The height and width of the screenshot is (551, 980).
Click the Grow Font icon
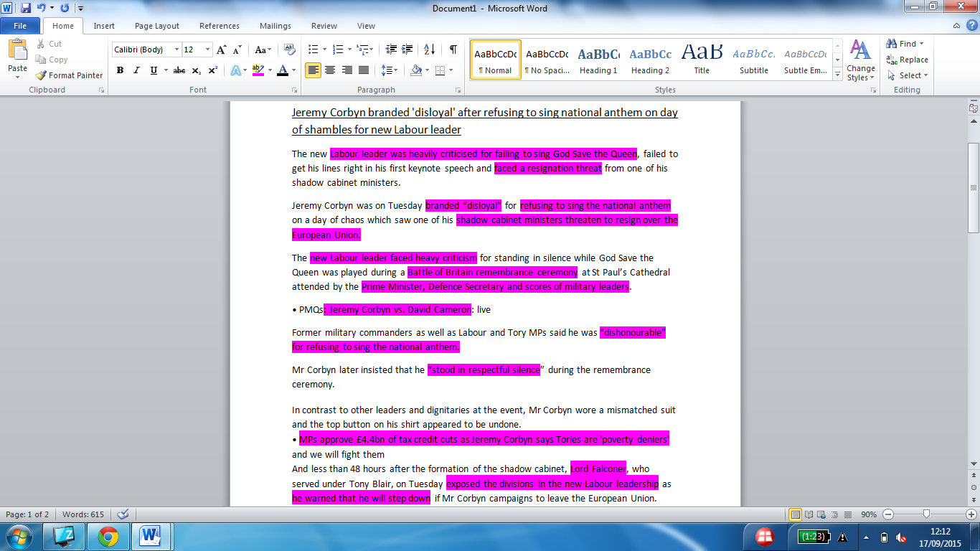point(222,50)
